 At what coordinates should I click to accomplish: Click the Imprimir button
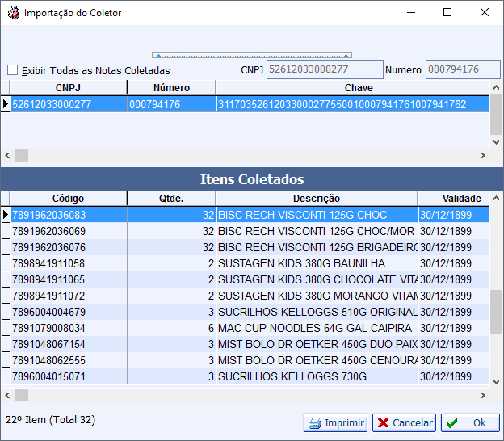[x=335, y=423]
